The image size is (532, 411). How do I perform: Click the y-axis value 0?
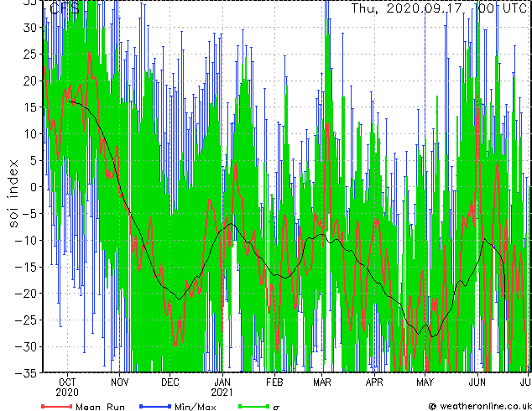click(x=33, y=187)
